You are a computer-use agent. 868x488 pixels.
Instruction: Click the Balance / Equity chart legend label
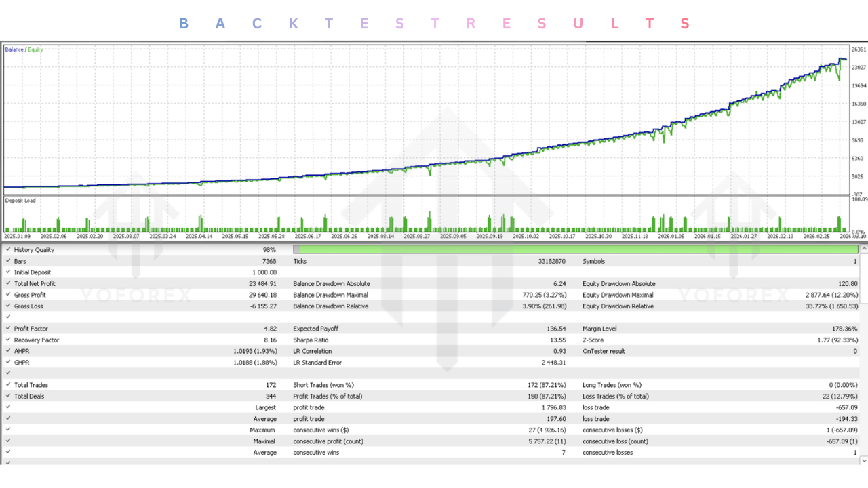click(x=24, y=49)
